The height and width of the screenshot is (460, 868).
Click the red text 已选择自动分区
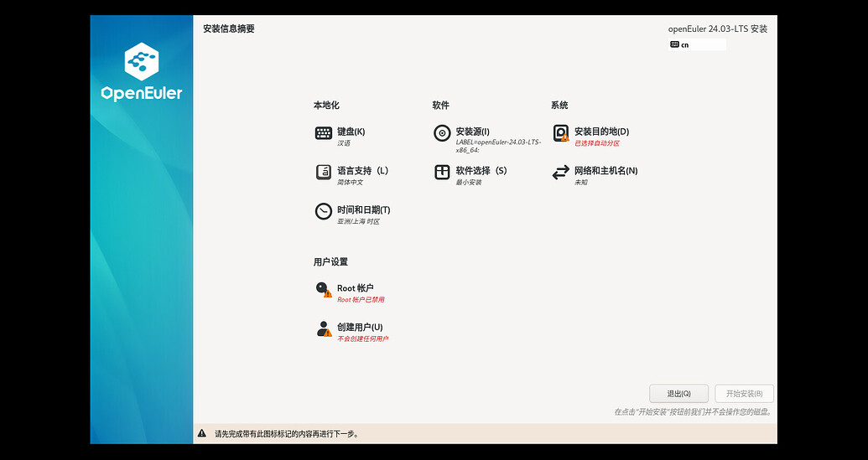[597, 143]
